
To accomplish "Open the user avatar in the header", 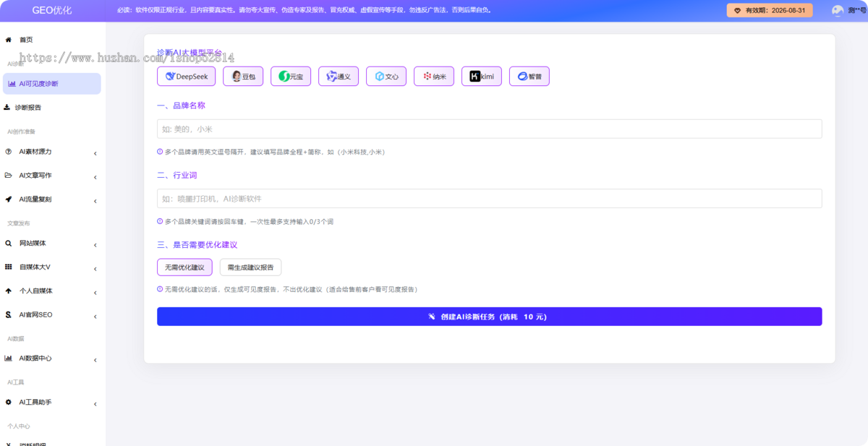I will coord(838,10).
